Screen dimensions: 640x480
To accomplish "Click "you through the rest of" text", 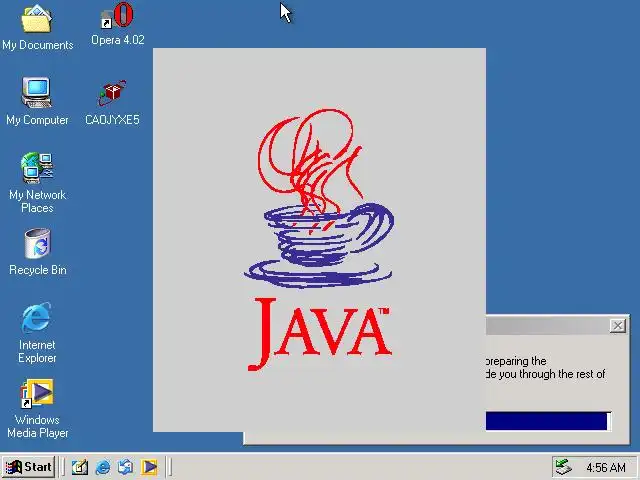I will (x=552, y=374).
